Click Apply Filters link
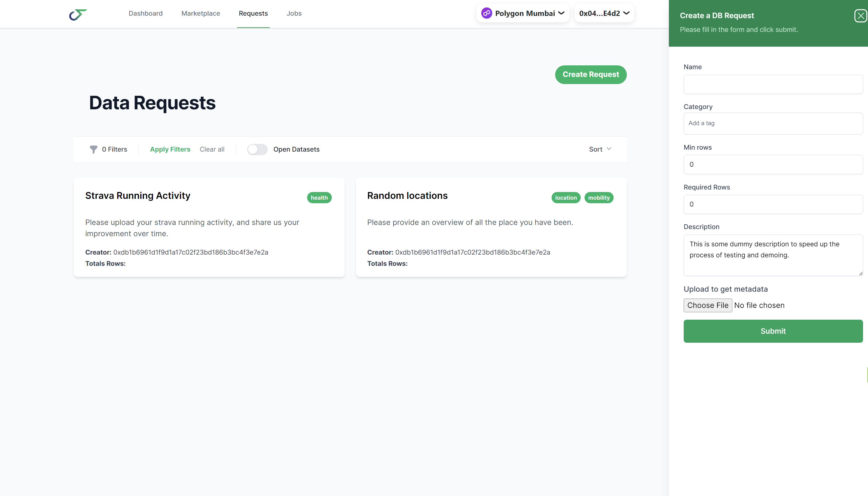The height and width of the screenshot is (496, 868). click(x=170, y=149)
